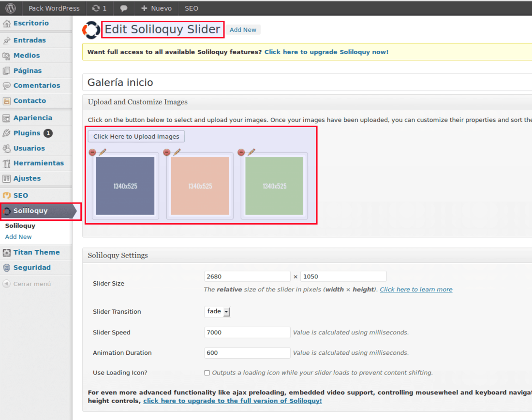Remove the blue slide with red minus icon
The image size is (532, 420).
point(92,152)
